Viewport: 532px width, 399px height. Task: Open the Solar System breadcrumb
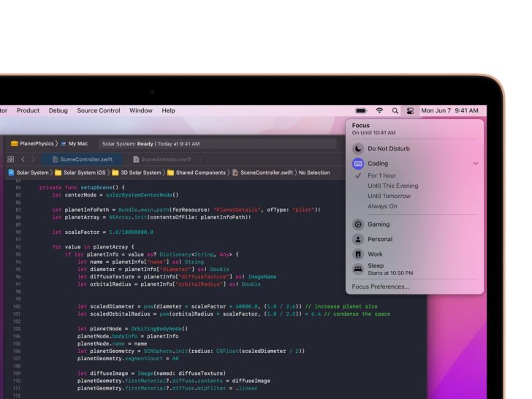[28, 172]
